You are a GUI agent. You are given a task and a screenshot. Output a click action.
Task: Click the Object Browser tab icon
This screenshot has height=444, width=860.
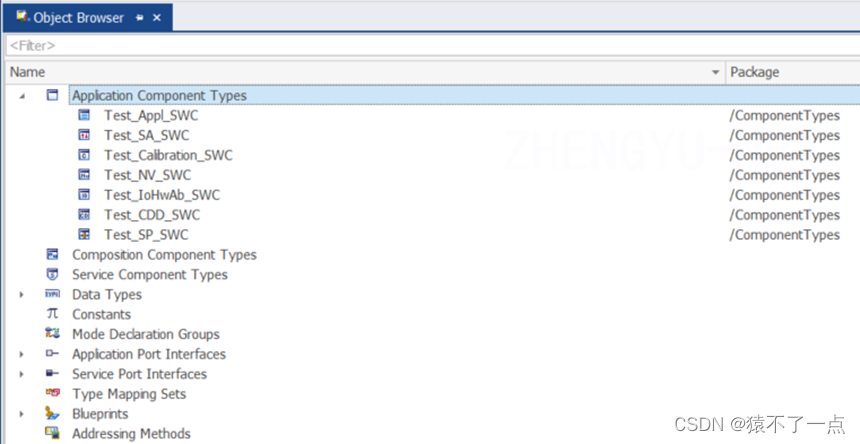(22, 17)
